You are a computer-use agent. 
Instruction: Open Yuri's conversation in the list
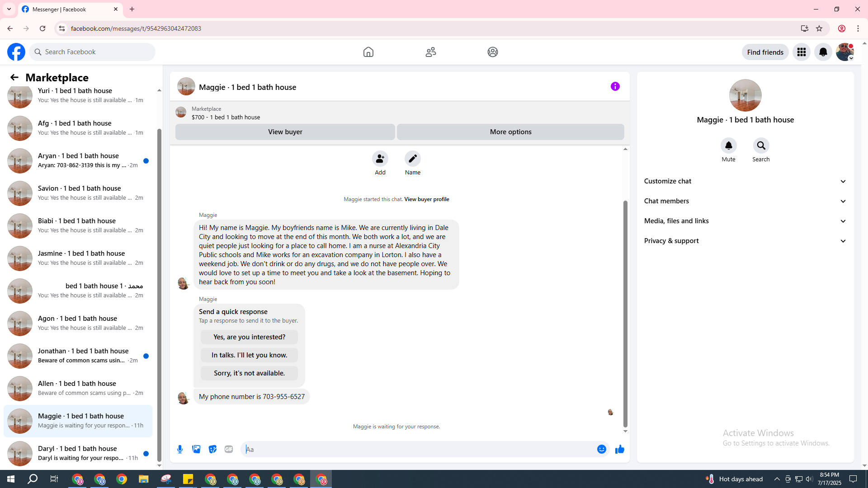coord(78,95)
